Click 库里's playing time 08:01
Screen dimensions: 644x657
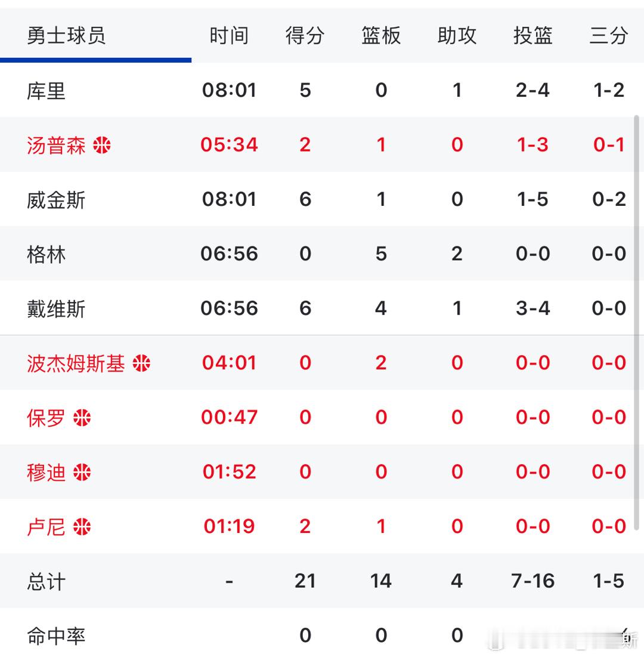[x=229, y=90]
